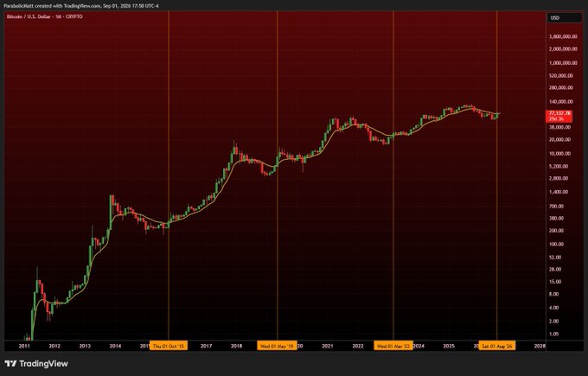Screen dimensions: 588x376
Task: Click the 2012 year label on time axis
Action: click(x=54, y=346)
